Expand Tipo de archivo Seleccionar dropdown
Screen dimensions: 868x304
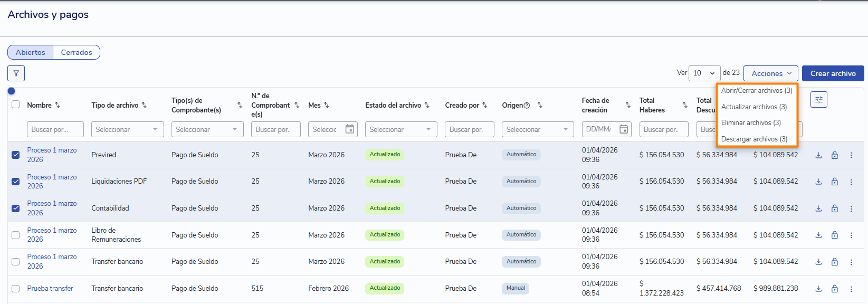[x=127, y=129]
